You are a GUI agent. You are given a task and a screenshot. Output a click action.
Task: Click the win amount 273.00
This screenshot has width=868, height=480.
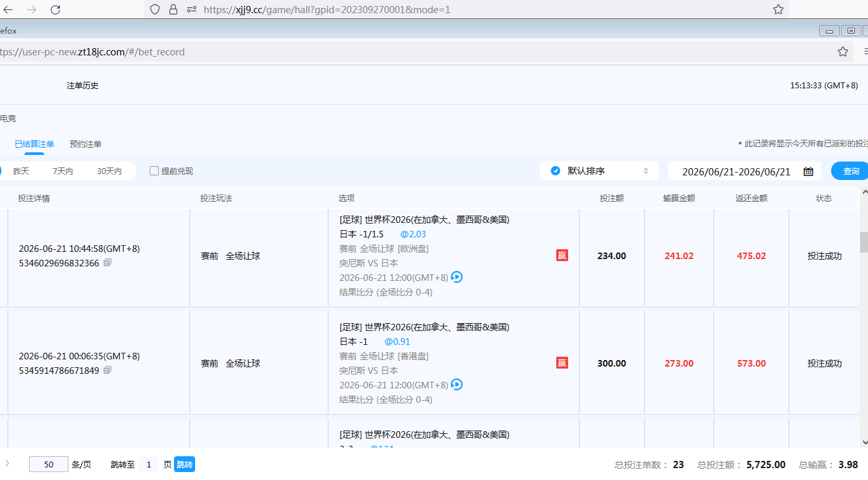pyautogui.click(x=679, y=363)
